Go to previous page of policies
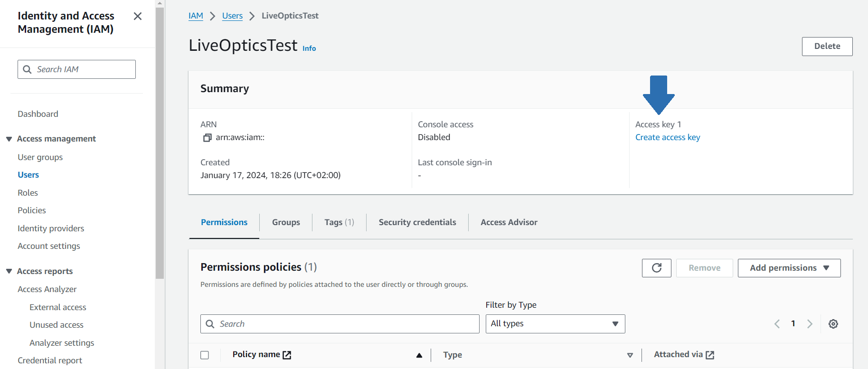 pyautogui.click(x=777, y=324)
